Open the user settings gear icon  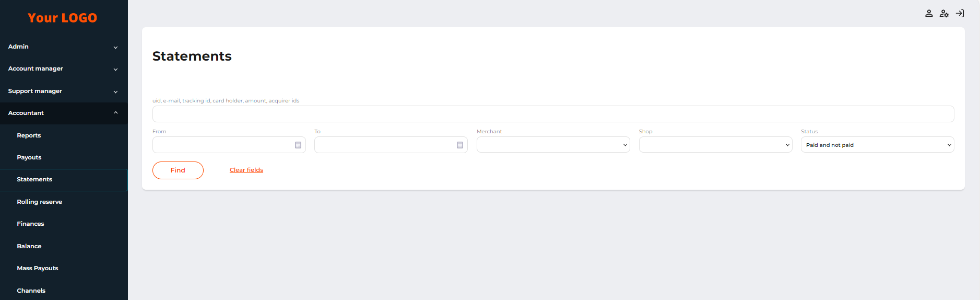point(944,14)
